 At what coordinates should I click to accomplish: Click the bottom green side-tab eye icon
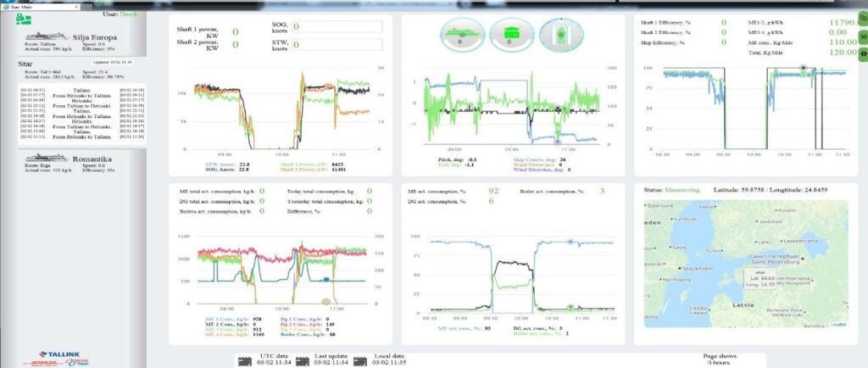tap(861, 53)
